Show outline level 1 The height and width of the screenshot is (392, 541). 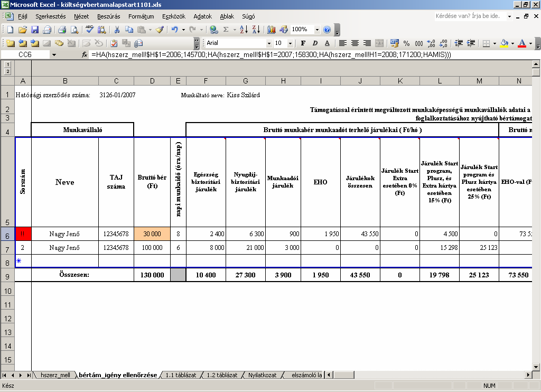7,64
